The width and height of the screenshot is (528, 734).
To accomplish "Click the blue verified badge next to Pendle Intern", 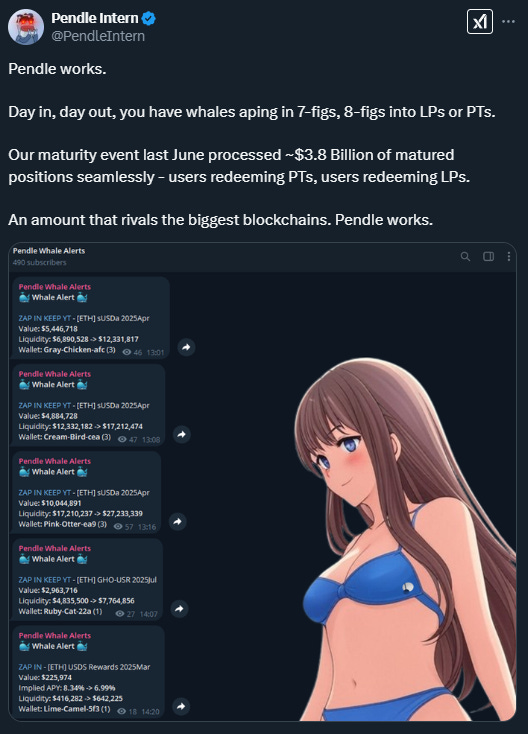I will (149, 19).
